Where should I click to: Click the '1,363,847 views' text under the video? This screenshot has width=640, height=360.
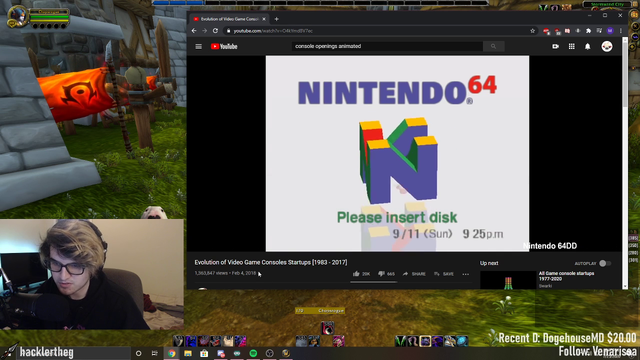pyautogui.click(x=211, y=273)
